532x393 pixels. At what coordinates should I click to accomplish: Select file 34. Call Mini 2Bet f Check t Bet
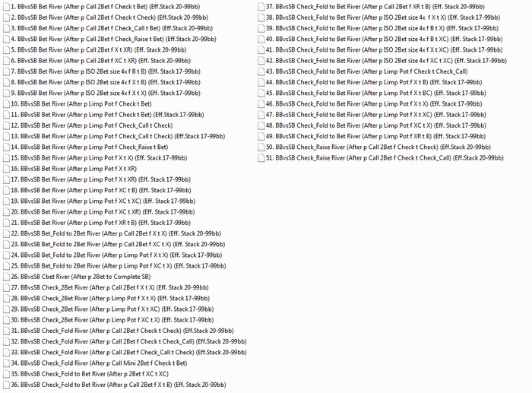[x=99, y=363]
